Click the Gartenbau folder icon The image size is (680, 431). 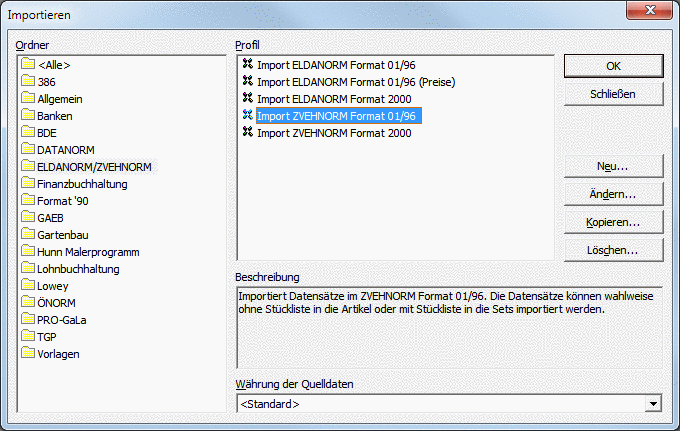pos(28,234)
